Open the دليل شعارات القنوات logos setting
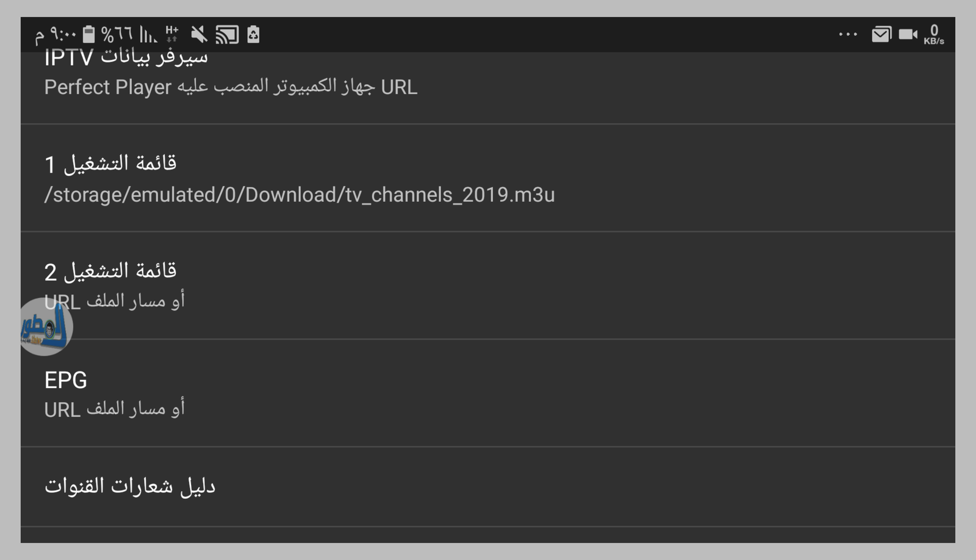Screen dimensions: 976x560 click(130, 486)
